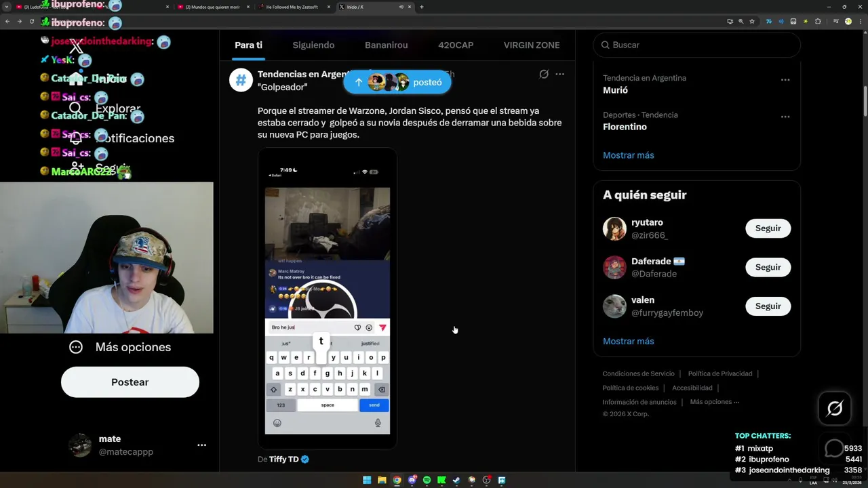This screenshot has width=868, height=488.
Task: Expand Más opciones footer menu
Action: click(x=715, y=402)
